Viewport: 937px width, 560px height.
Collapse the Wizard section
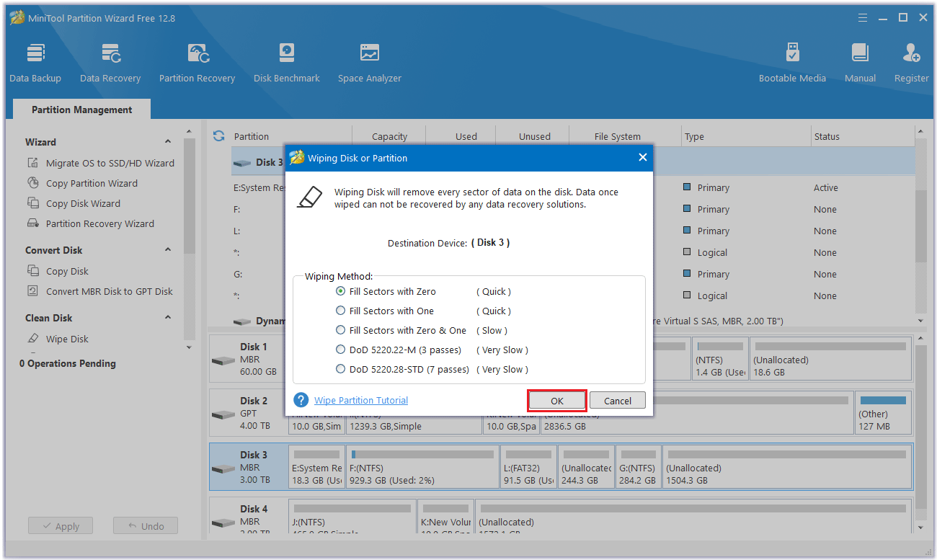[x=168, y=142]
